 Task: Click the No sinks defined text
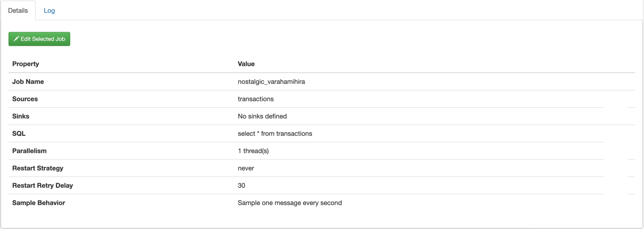262,116
